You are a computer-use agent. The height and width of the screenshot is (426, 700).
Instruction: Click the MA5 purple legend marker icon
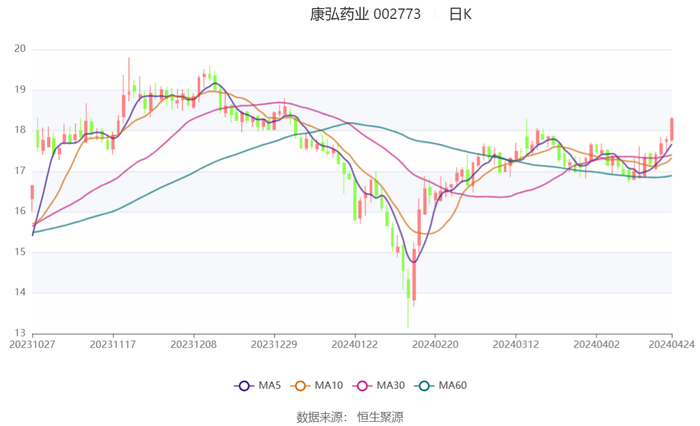[x=243, y=386]
